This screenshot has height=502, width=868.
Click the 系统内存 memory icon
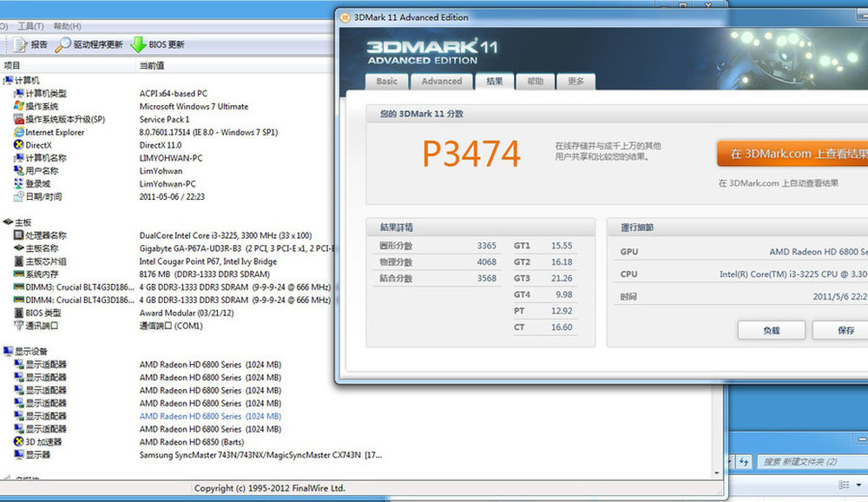click(x=19, y=274)
